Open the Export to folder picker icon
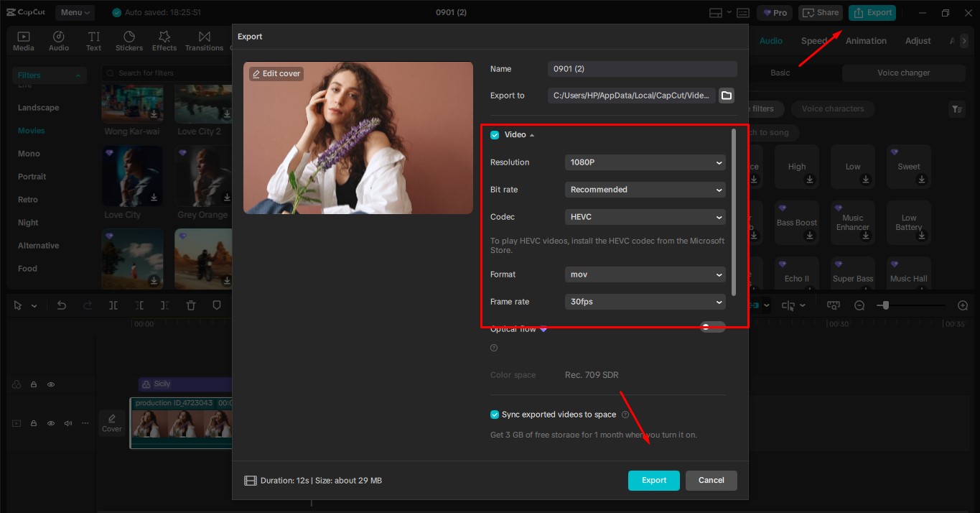Screen dimensions: 980x513 tap(726, 95)
